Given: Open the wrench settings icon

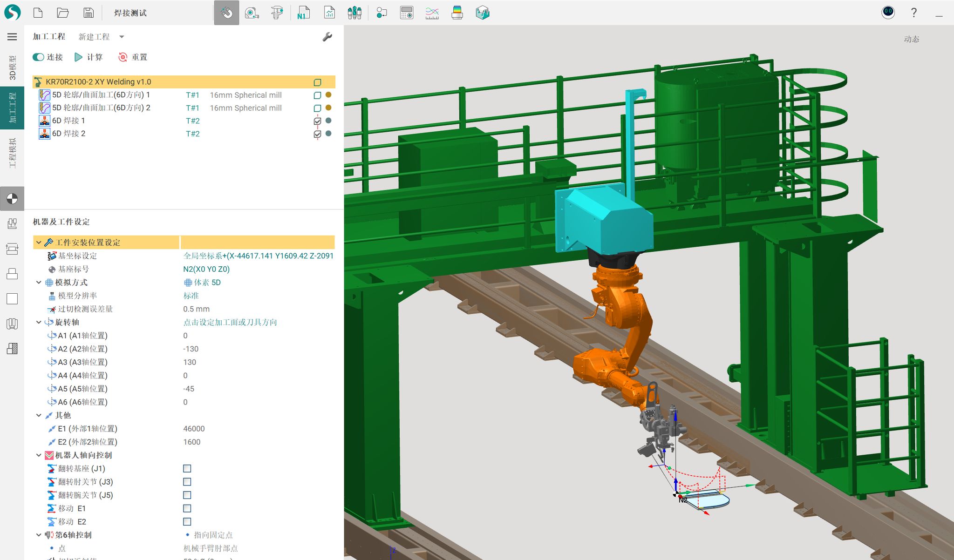Looking at the screenshot, I should click(327, 37).
